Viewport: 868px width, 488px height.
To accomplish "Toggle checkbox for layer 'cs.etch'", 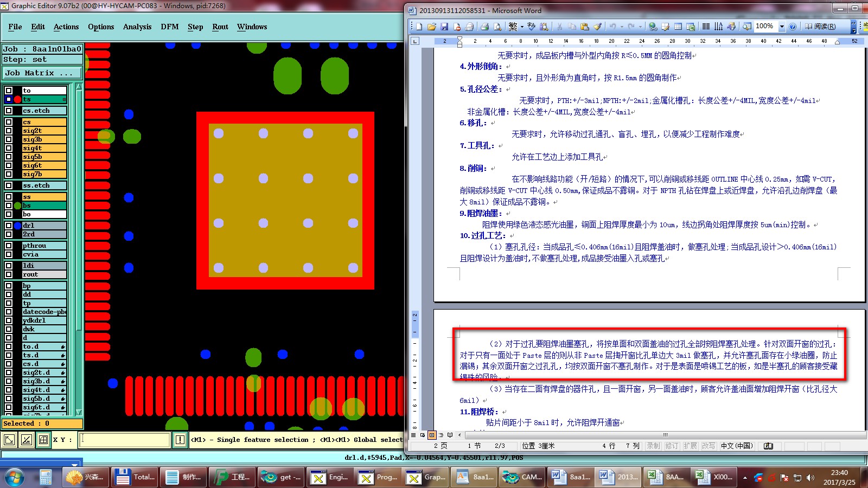I will click(x=9, y=111).
